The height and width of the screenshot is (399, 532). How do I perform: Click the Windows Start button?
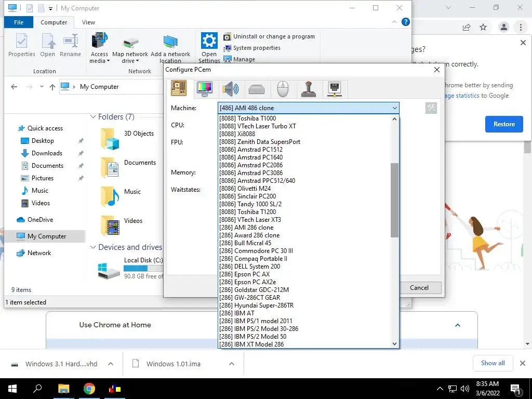click(x=12, y=389)
